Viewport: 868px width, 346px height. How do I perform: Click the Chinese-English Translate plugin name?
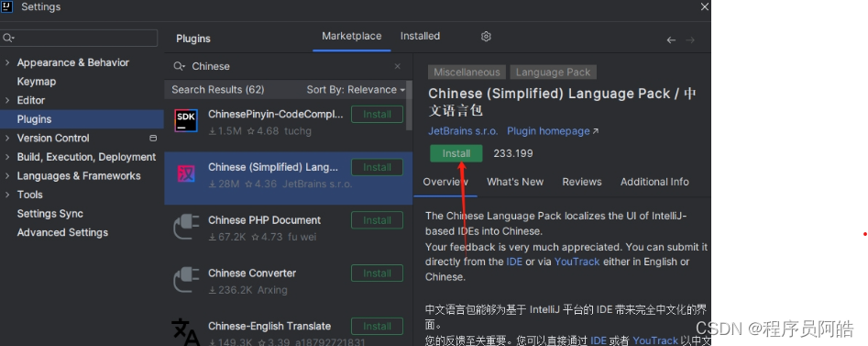point(269,326)
